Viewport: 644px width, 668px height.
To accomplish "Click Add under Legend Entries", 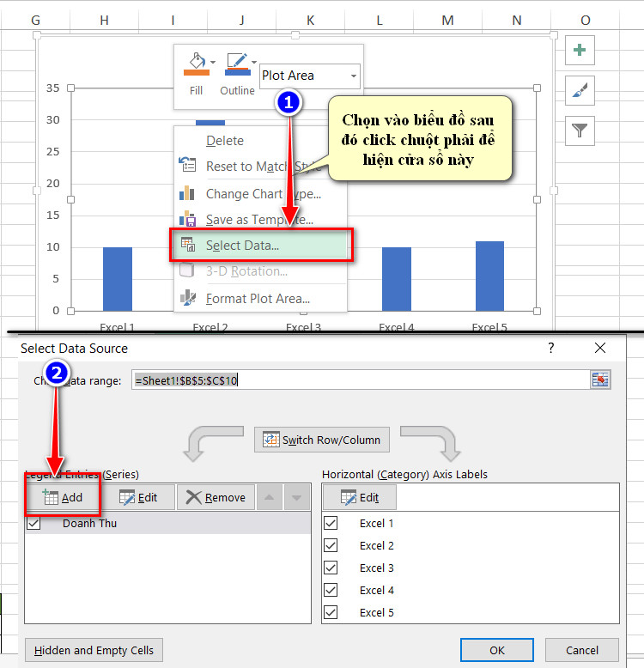I will point(63,497).
